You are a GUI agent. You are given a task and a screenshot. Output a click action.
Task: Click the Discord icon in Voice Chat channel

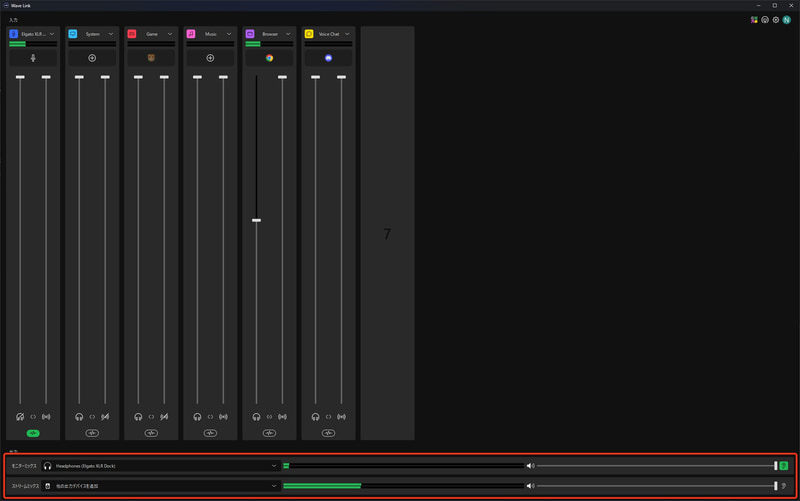329,58
